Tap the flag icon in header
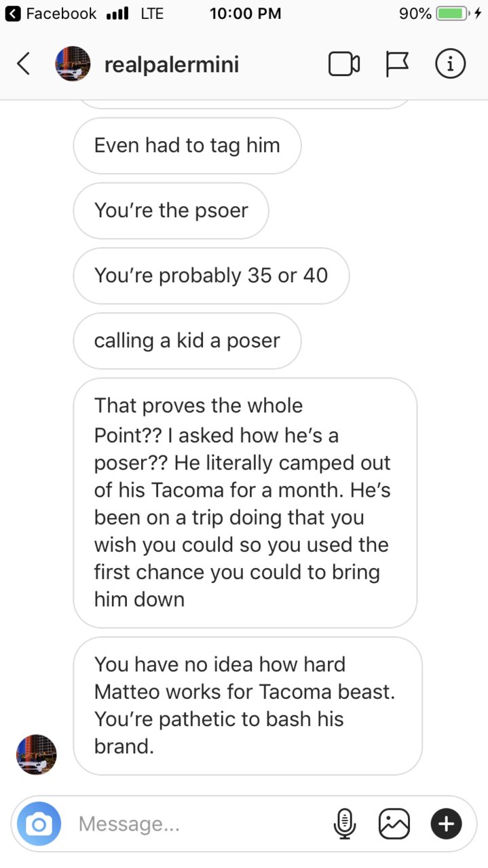The image size is (488, 868). (x=397, y=64)
